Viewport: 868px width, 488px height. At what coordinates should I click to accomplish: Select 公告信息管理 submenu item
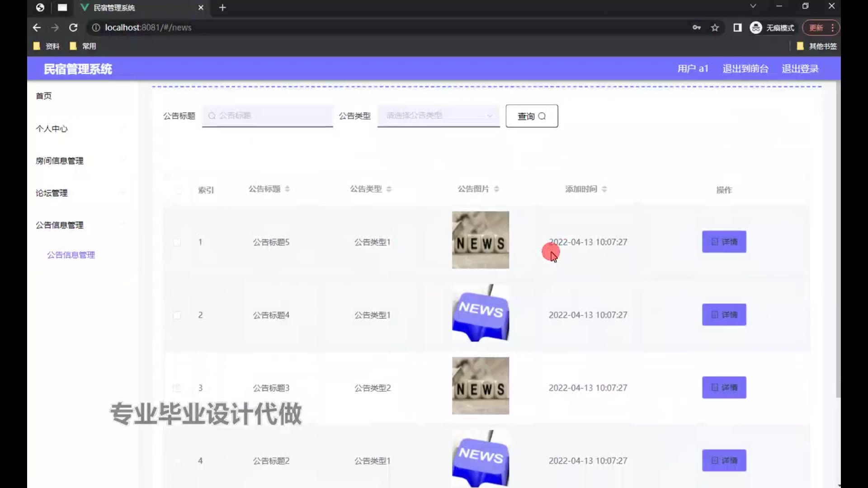[71, 255]
